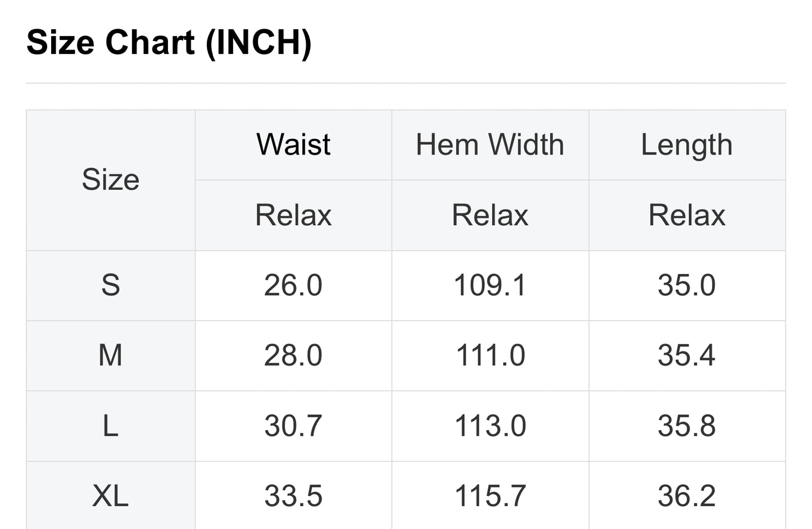Select the M size row label
This screenshot has width=812, height=529.
pyautogui.click(x=111, y=355)
